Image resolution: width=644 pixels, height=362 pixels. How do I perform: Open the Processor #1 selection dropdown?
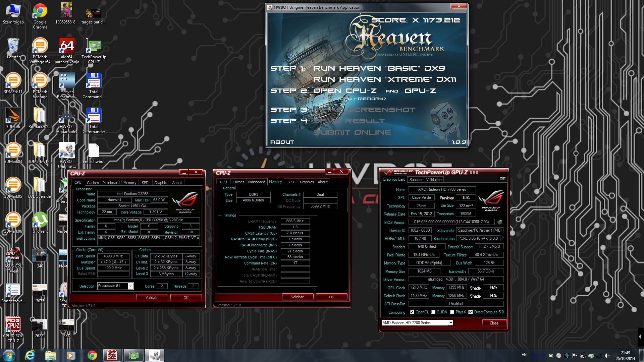pyautogui.click(x=130, y=286)
